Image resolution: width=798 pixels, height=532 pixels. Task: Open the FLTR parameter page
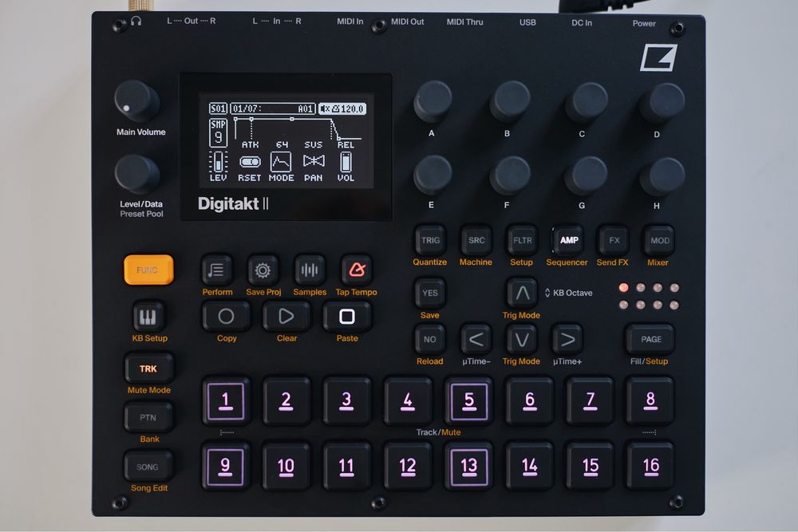522,240
